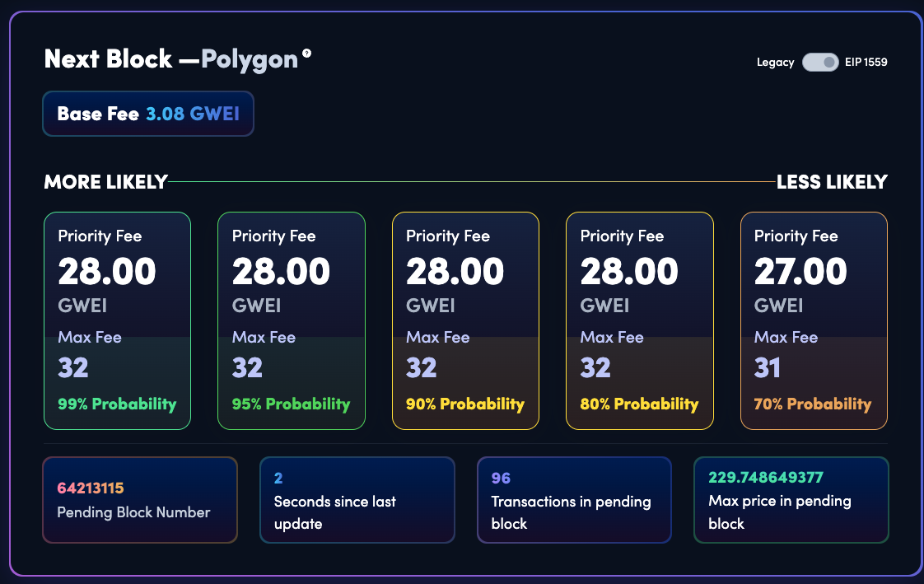Open the Base Fee 3.08 GWEI badge

pos(148,113)
